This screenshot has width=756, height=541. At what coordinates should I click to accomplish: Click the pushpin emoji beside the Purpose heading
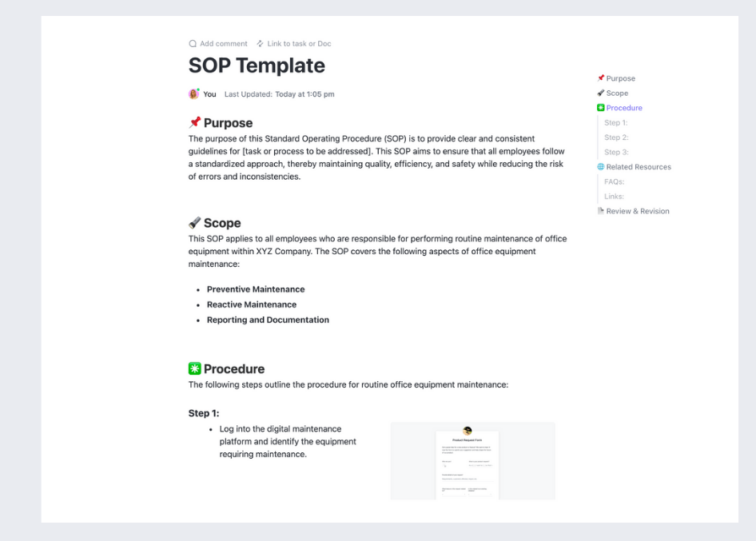click(x=194, y=123)
